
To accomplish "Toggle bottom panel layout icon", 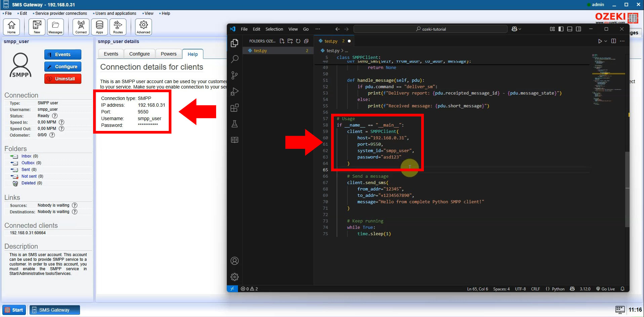I will click(570, 29).
